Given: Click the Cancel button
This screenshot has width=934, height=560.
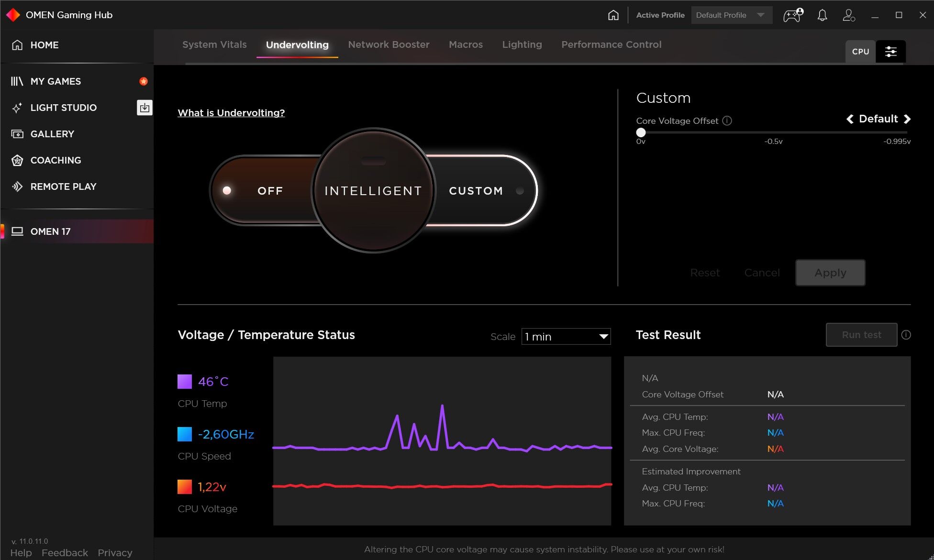Looking at the screenshot, I should (762, 273).
